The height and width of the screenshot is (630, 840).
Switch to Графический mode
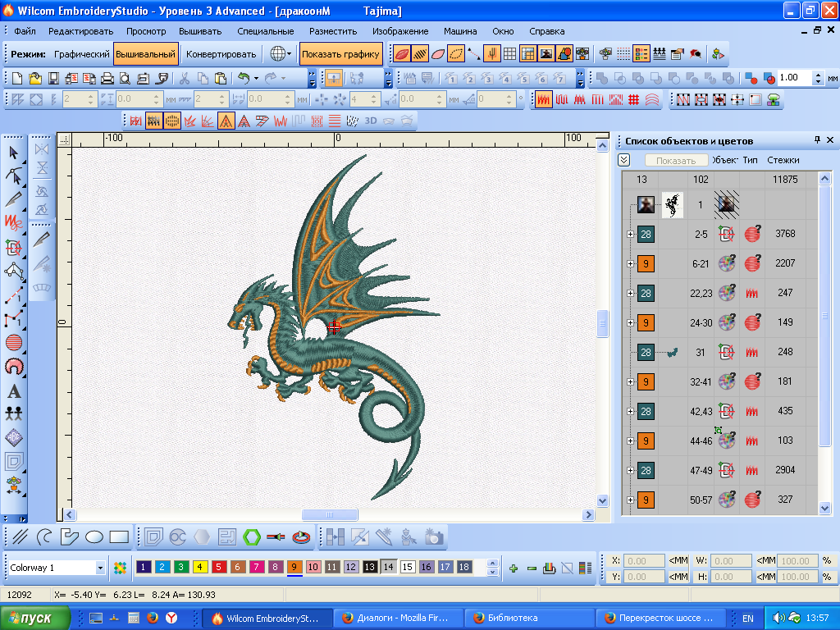(81, 54)
